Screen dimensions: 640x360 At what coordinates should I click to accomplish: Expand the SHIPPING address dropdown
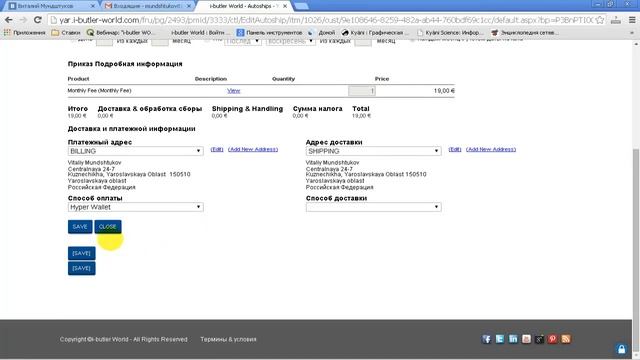(x=373, y=151)
